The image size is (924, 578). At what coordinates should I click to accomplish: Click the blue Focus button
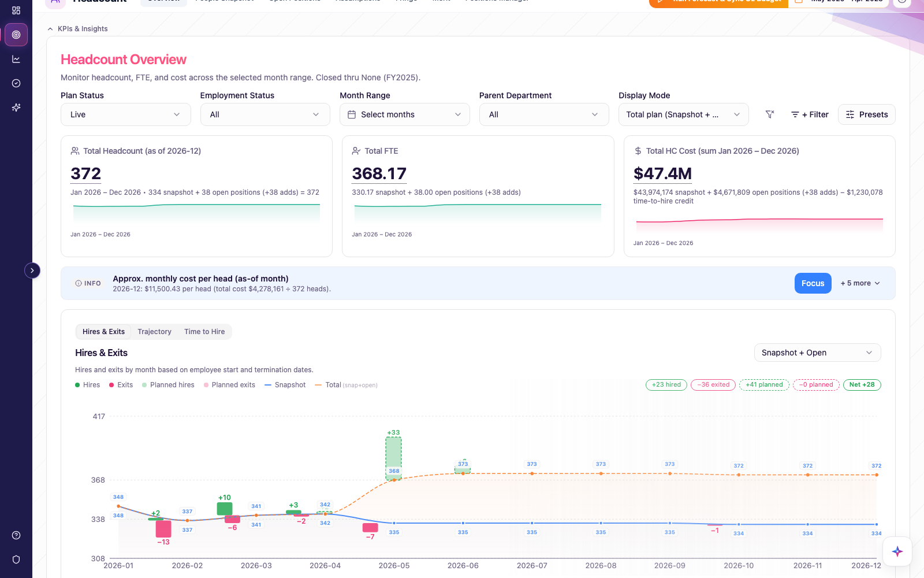813,283
